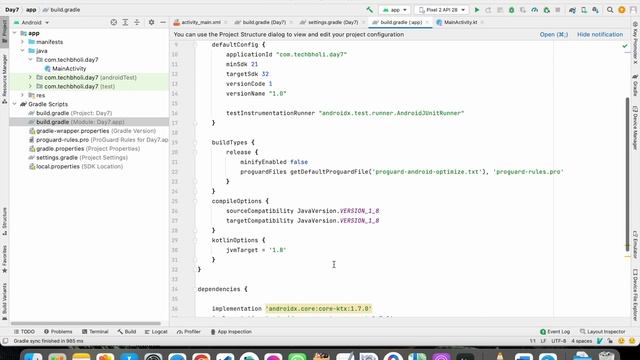
Task: Toggle the Device Manager right side panel
Action: (635, 128)
